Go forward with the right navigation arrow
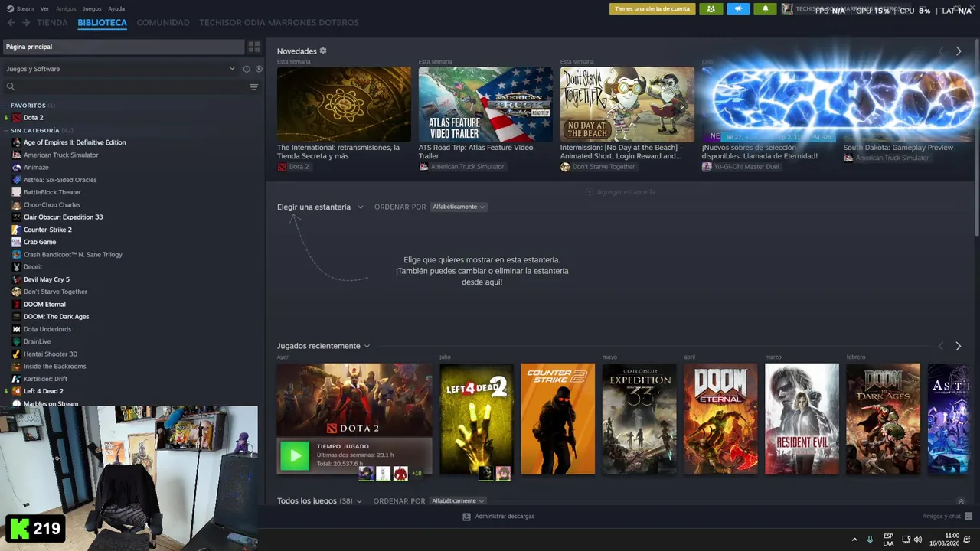This screenshot has height=551, width=980. pos(26,23)
